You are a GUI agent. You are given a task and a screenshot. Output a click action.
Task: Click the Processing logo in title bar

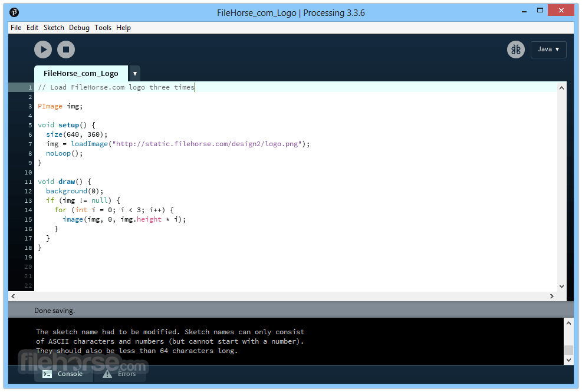(14, 12)
